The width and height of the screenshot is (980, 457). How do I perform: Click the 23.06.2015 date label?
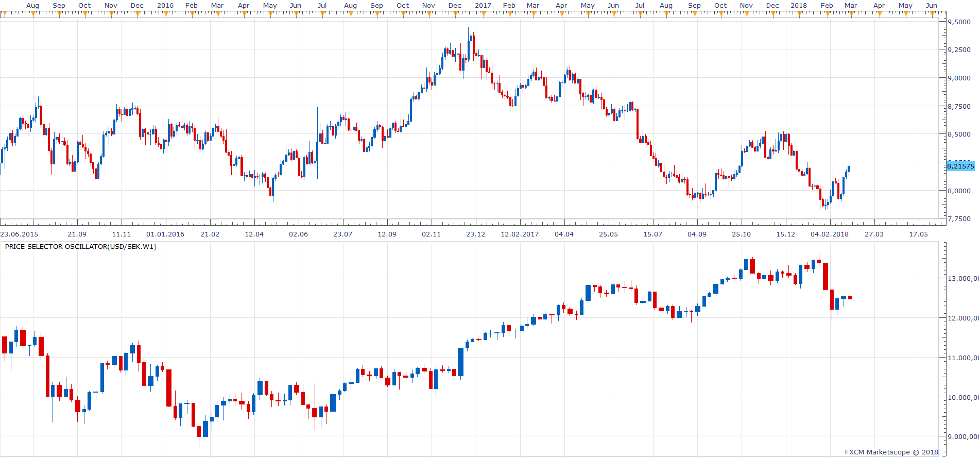coord(19,234)
